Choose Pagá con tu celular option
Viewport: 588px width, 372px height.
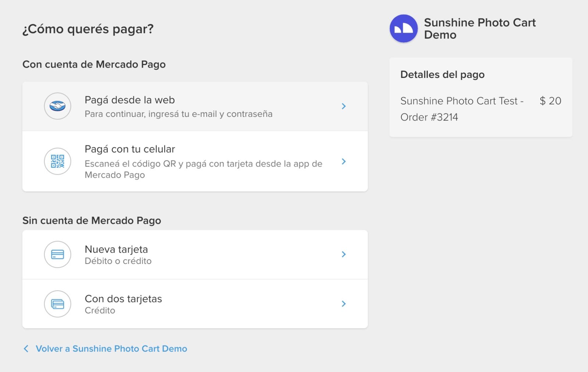(x=195, y=161)
